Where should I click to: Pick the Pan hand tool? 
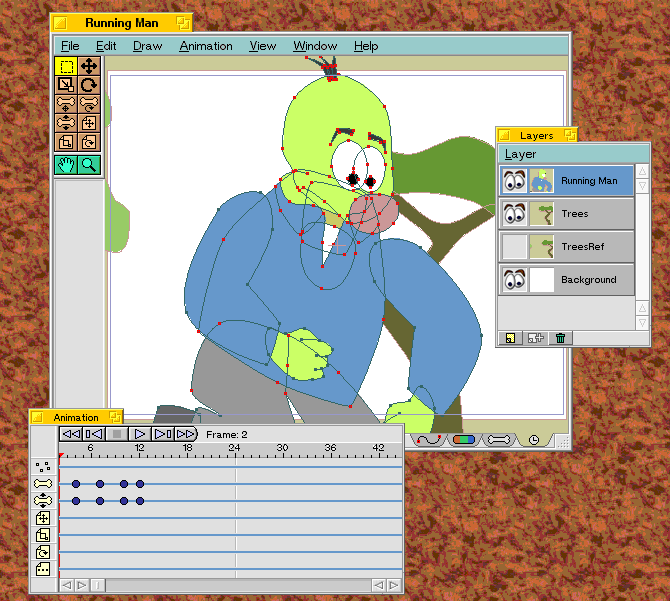point(66,166)
